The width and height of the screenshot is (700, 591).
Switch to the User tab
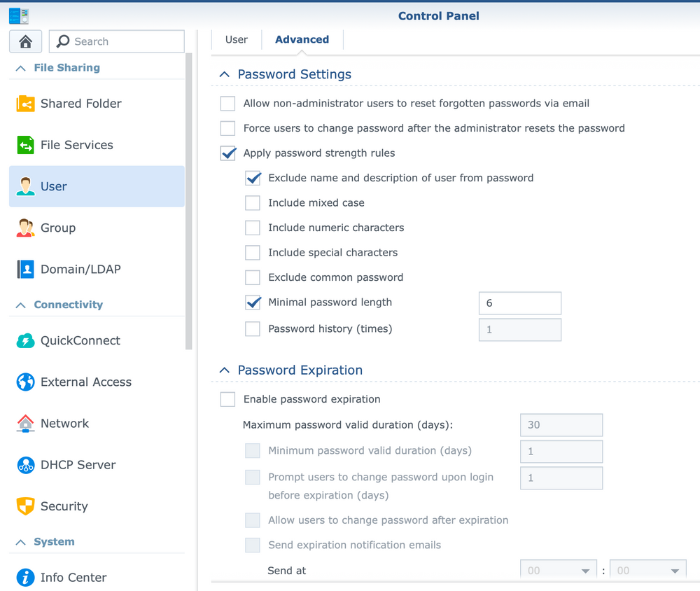(x=236, y=39)
